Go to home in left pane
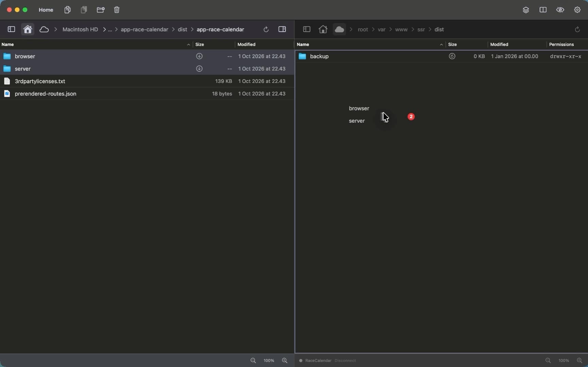The height and width of the screenshot is (367, 588). pyautogui.click(x=28, y=29)
